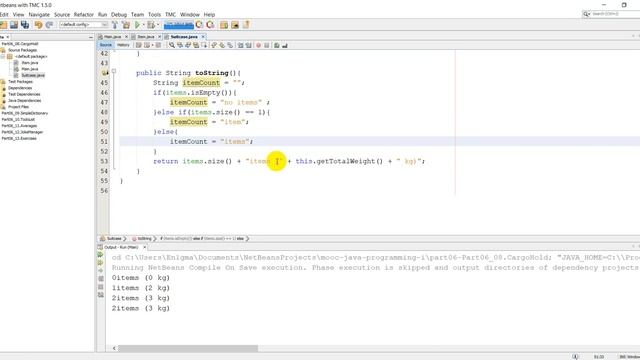640x360 pixels.
Task: Collapse the default package tree node
Action: click(x=3, y=56)
